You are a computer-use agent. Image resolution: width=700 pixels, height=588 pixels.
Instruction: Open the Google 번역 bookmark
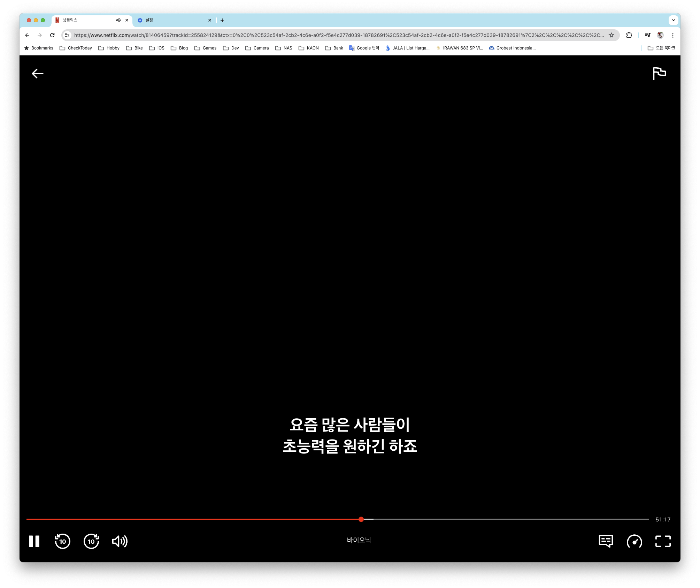click(x=364, y=48)
